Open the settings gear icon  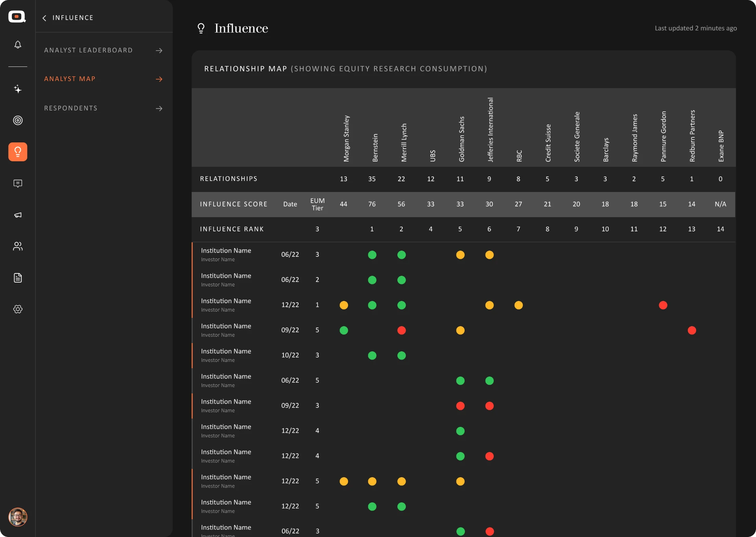coord(18,309)
